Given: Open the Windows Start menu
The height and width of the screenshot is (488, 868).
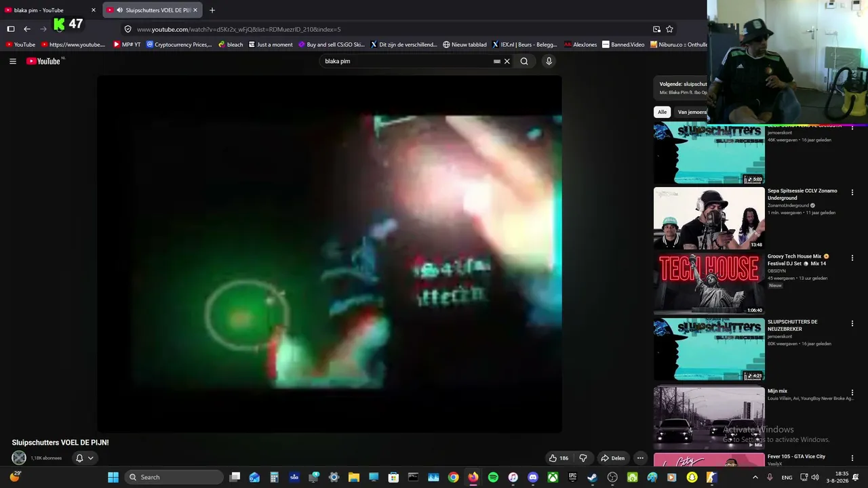Looking at the screenshot, I should 113,477.
